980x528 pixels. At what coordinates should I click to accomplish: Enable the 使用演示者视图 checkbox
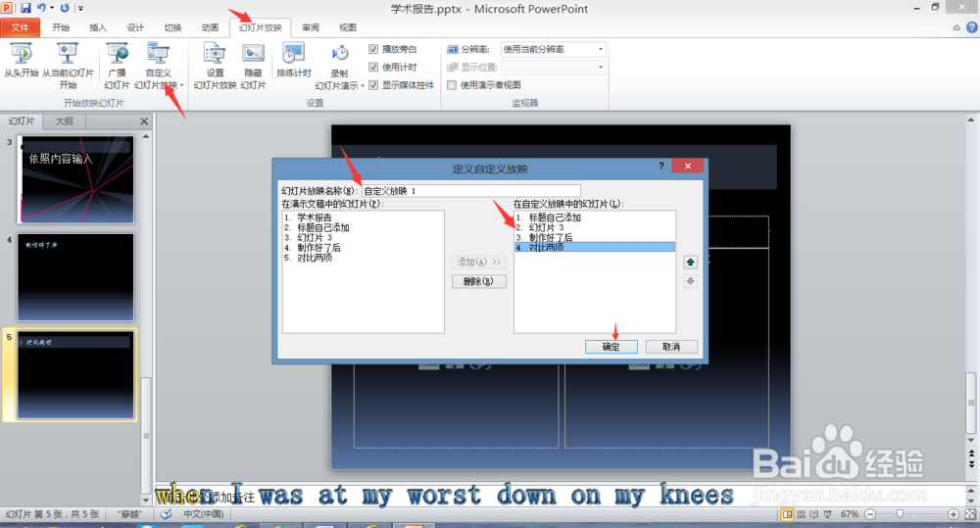point(451,85)
